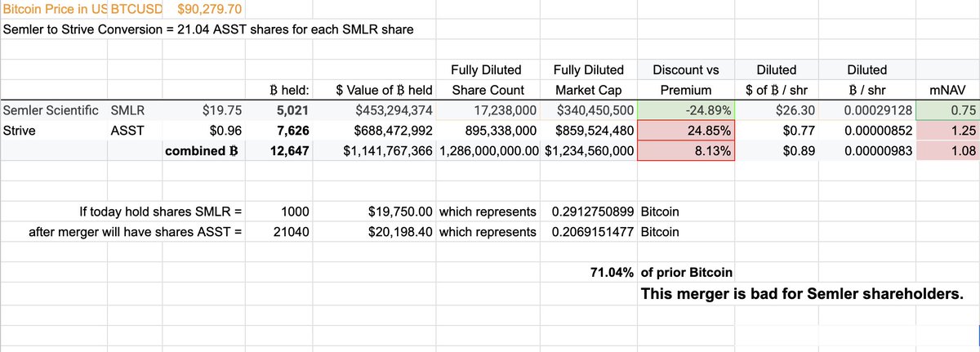This screenshot has width=980, height=352.
Task: Click the 'of prior Bitcoin' text cell
Action: pyautogui.click(x=687, y=273)
